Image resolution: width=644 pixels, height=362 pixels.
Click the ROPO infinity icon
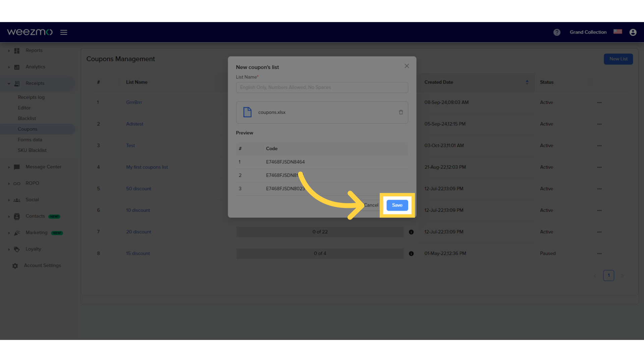(17, 183)
